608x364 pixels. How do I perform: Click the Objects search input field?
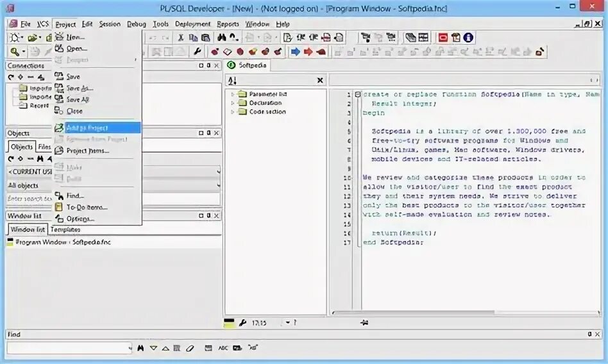(112, 199)
